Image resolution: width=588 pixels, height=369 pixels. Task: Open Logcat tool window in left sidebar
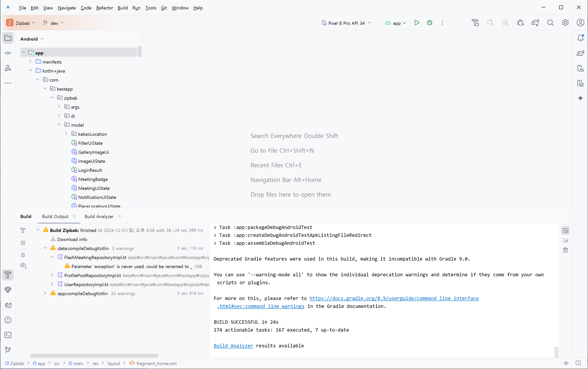click(8, 305)
